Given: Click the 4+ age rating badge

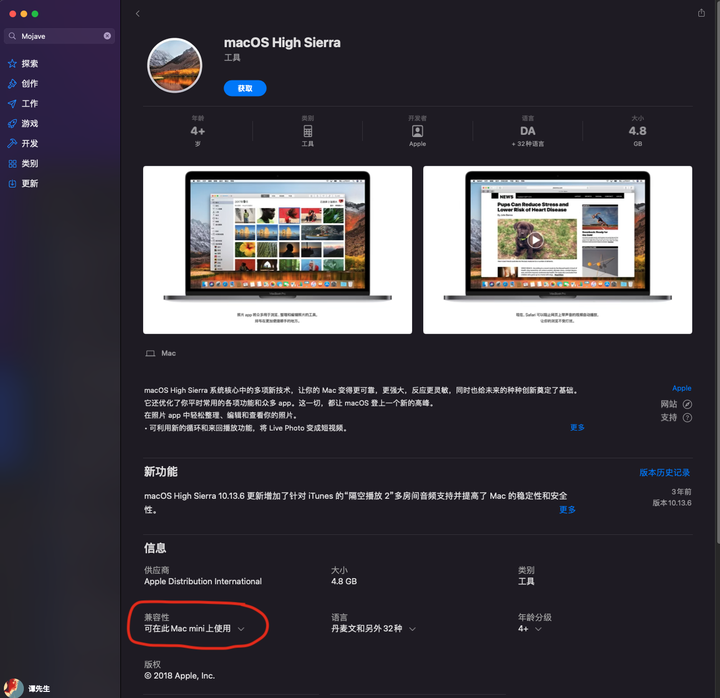Looking at the screenshot, I should coord(197,131).
